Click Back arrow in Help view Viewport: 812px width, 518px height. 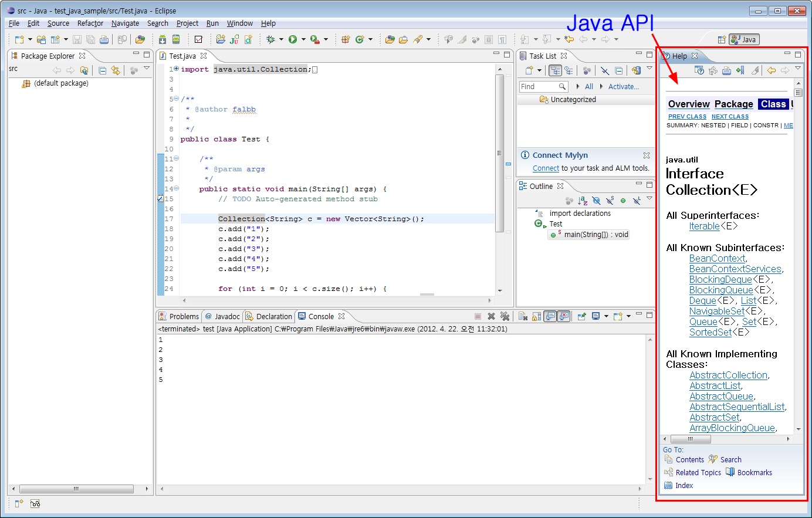(x=772, y=70)
